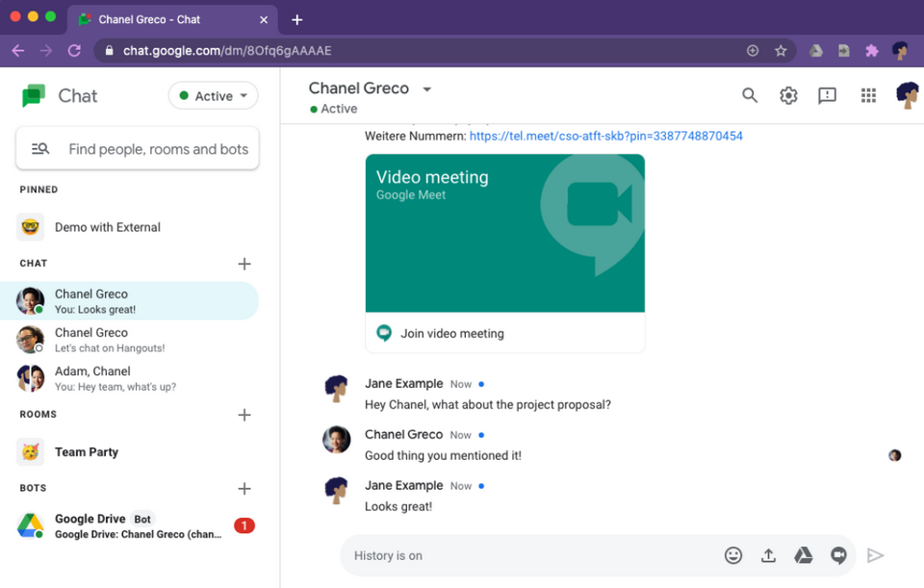
Task: Bookmark this page with the star icon
Action: (x=781, y=51)
